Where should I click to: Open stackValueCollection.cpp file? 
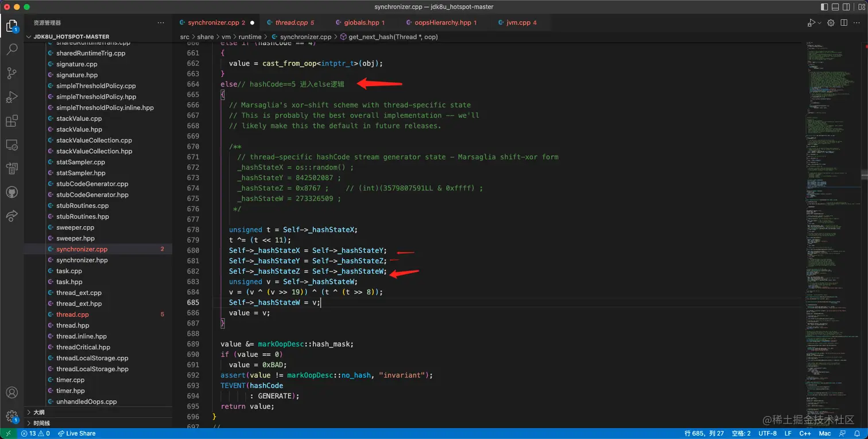(x=98, y=141)
